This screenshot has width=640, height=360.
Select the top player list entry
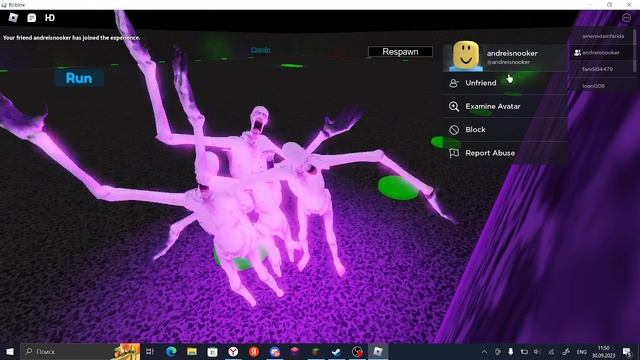coord(600,36)
